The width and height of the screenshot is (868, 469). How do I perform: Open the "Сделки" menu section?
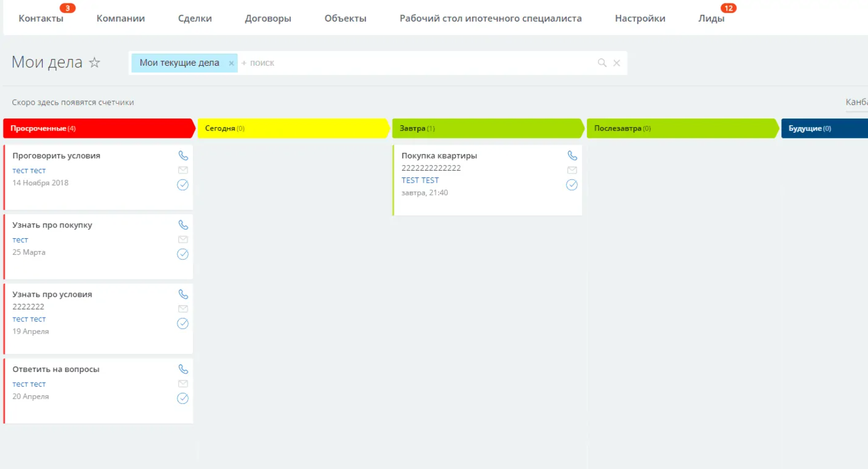(195, 18)
